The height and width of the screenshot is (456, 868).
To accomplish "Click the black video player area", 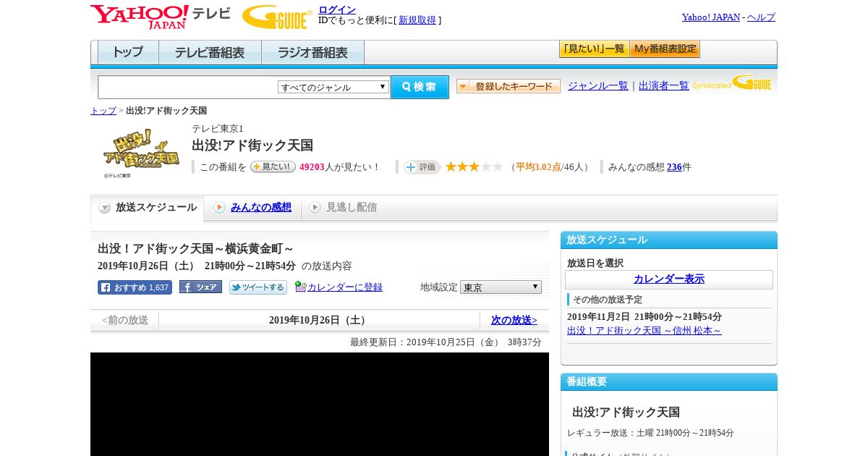I will (320, 404).
